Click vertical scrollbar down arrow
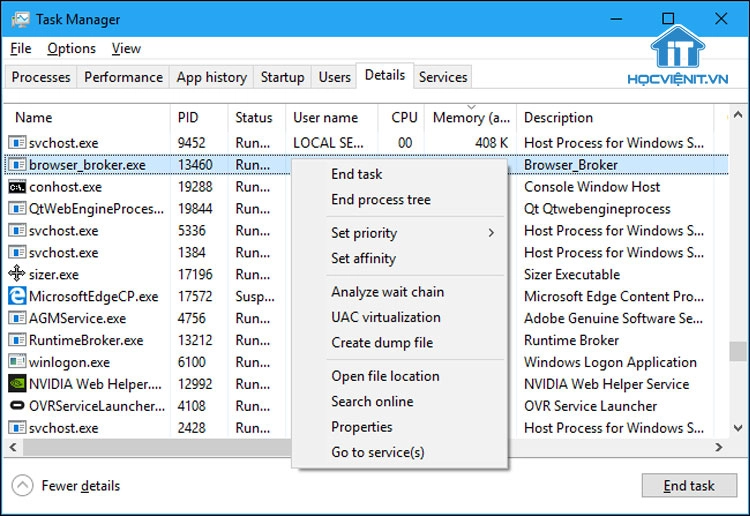This screenshot has height=516, width=750. coord(738,428)
